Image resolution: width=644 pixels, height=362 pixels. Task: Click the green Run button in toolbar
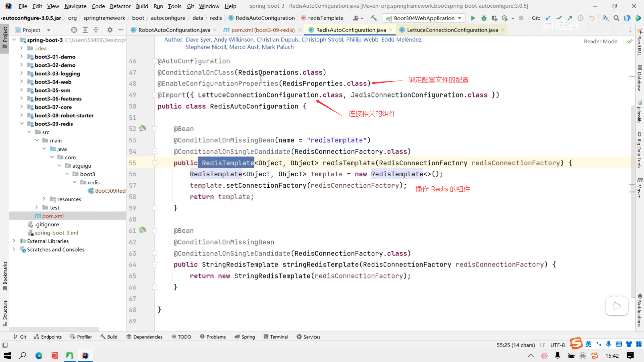pyautogui.click(x=473, y=18)
